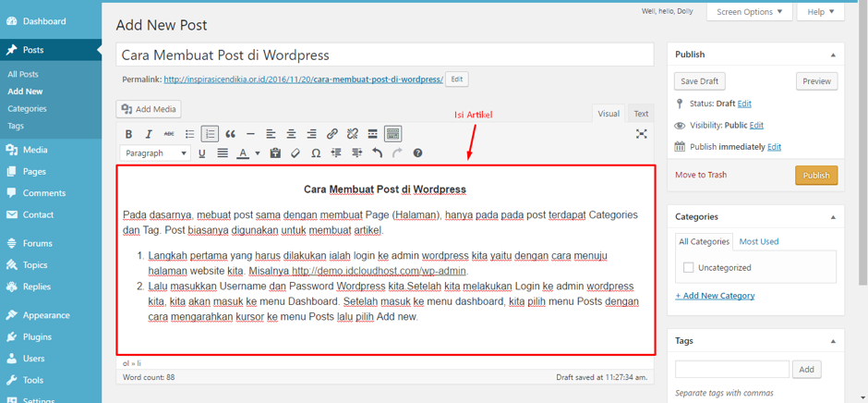Open the special character (Omega) dialog
868x403 pixels.
pos(316,153)
